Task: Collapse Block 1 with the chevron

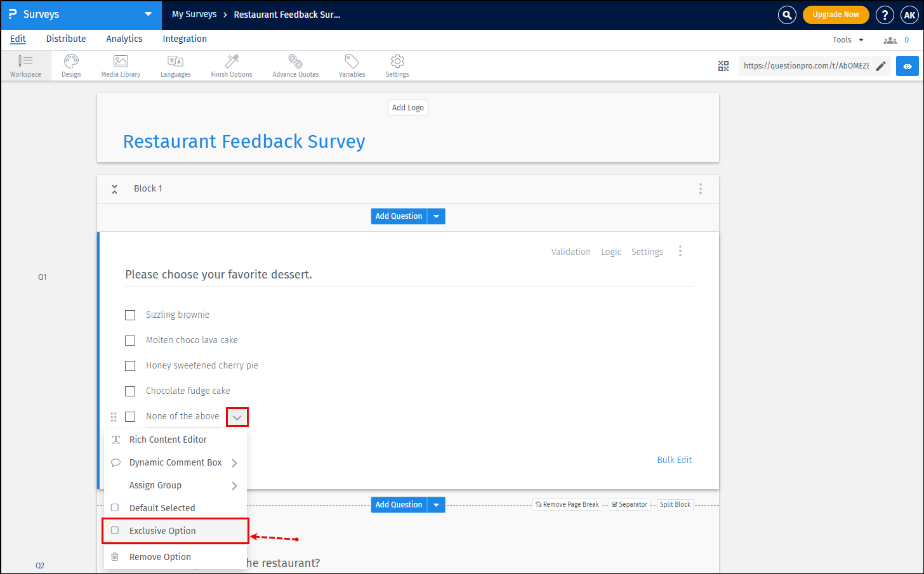Action: 114,188
